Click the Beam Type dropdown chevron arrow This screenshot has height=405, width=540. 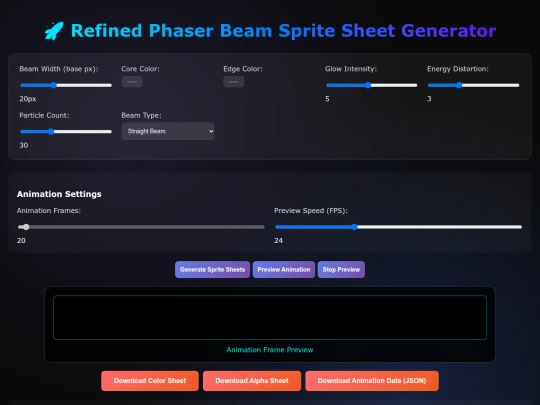point(211,131)
